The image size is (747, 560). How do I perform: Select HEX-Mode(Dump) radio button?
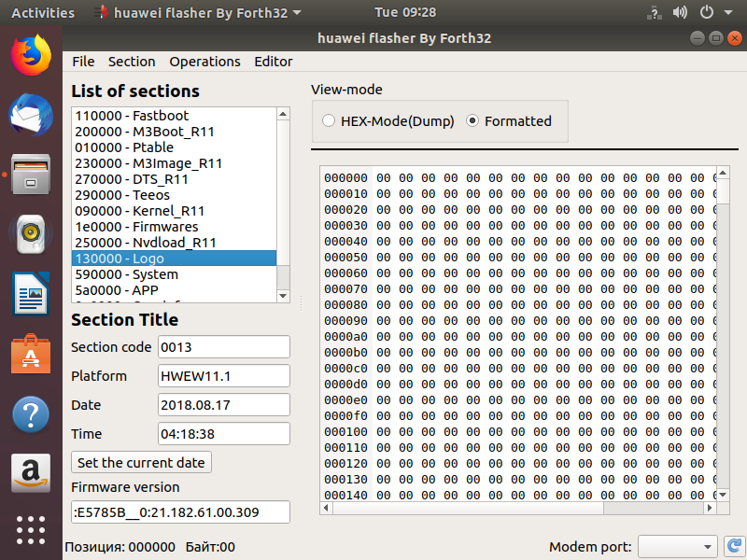329,121
